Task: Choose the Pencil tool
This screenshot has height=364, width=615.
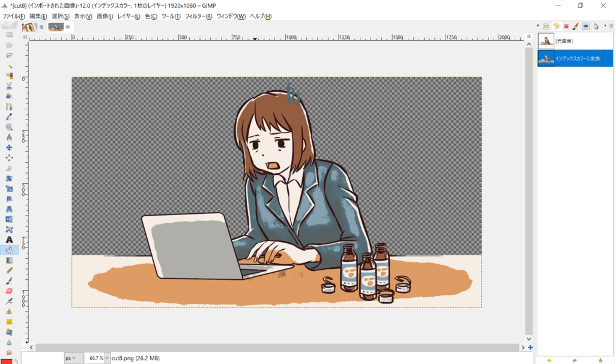Action: (x=9, y=270)
